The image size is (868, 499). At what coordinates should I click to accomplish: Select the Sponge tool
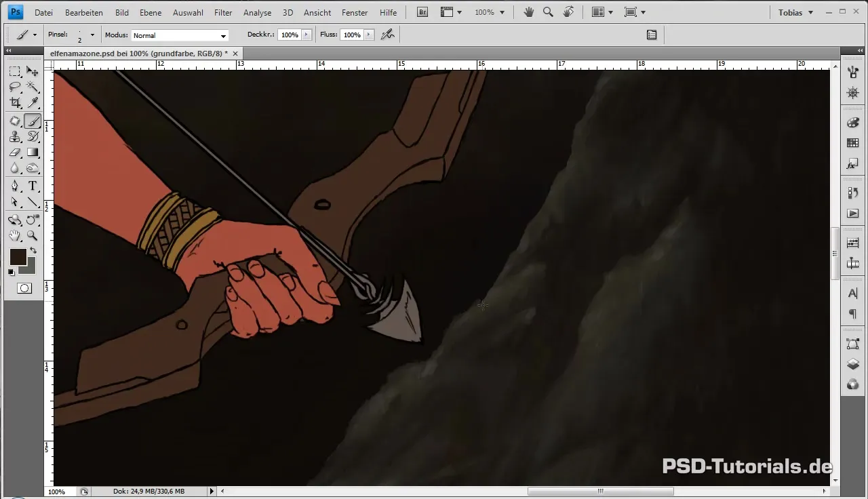click(32, 168)
